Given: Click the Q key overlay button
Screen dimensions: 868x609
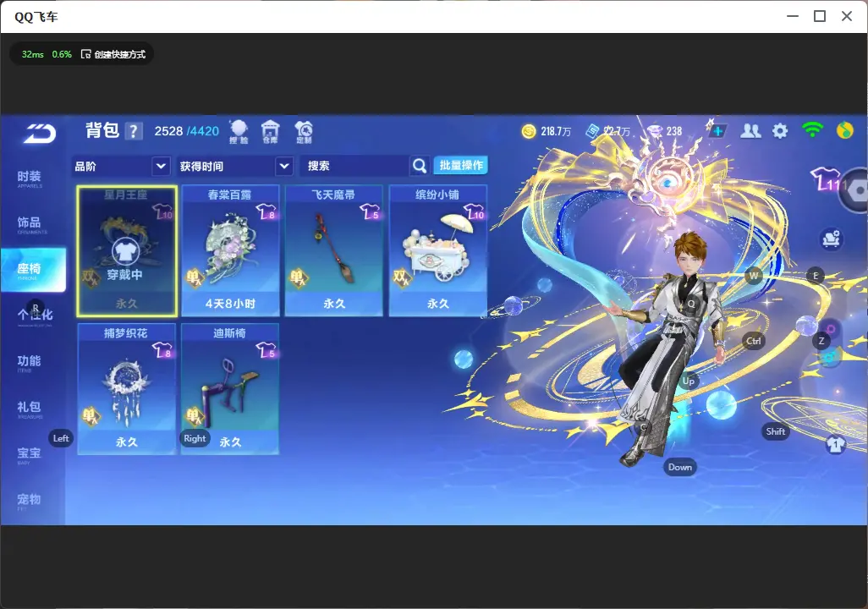Looking at the screenshot, I should point(691,304).
